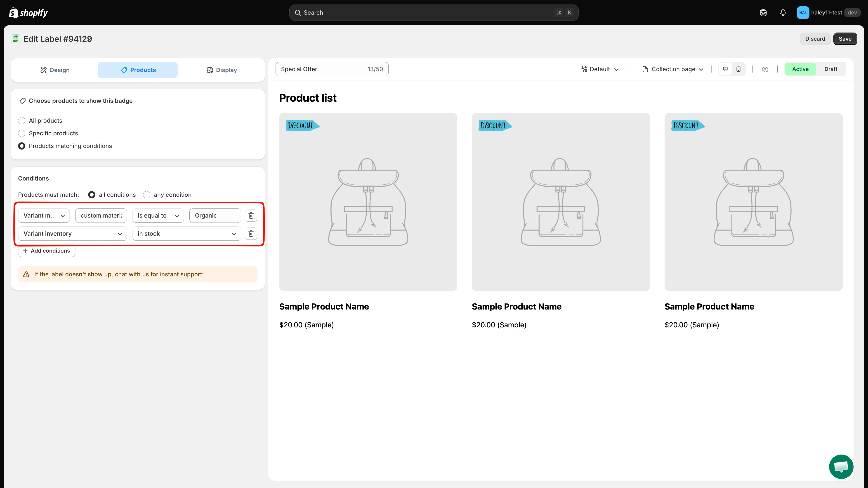Click DISCOUNT badge on first product
The width and height of the screenshot is (868, 488).
[302, 126]
